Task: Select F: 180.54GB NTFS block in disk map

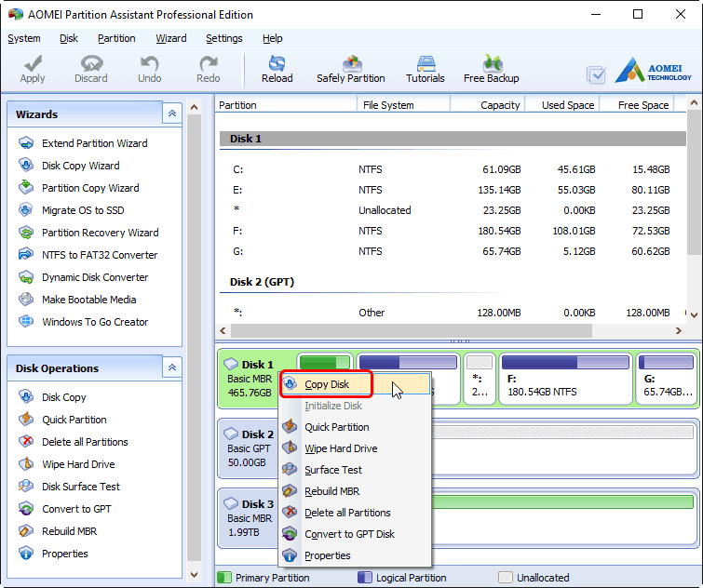Action: [565, 380]
